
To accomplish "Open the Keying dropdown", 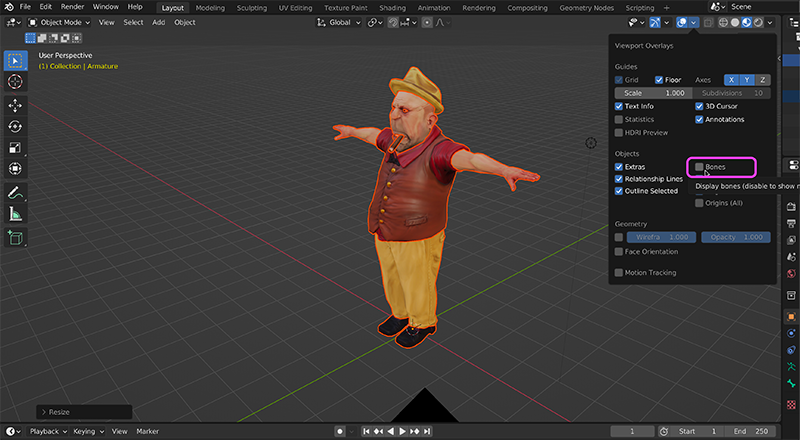I will (88, 431).
